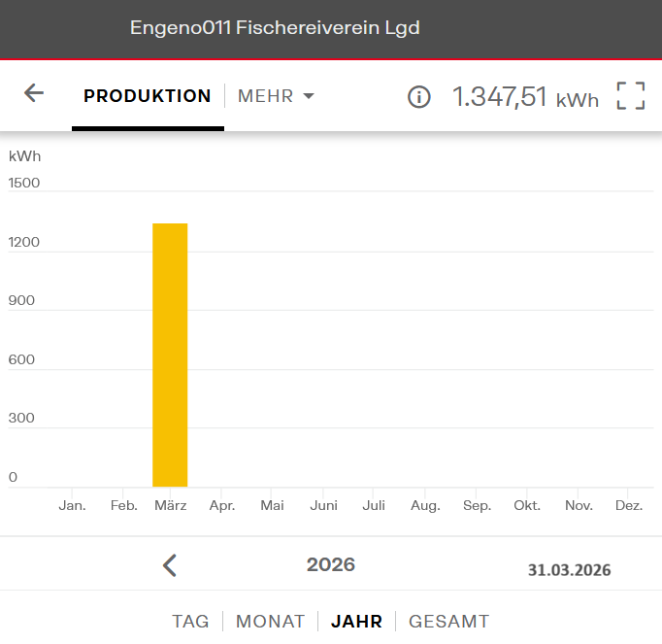This screenshot has width=662, height=644.
Task: Click the Dez. month axis label
Action: (x=628, y=506)
